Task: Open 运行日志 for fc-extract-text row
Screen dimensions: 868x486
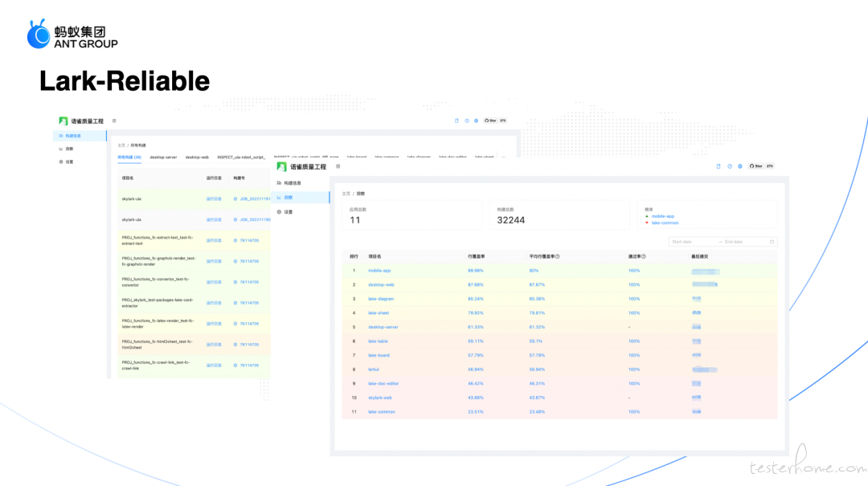Action: click(214, 241)
